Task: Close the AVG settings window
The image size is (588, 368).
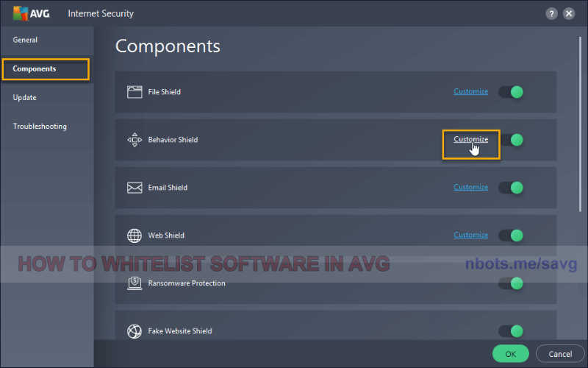Action: [568, 14]
